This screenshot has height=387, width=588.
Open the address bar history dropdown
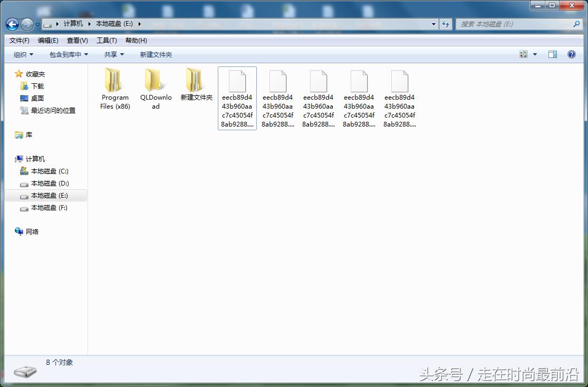(434, 24)
